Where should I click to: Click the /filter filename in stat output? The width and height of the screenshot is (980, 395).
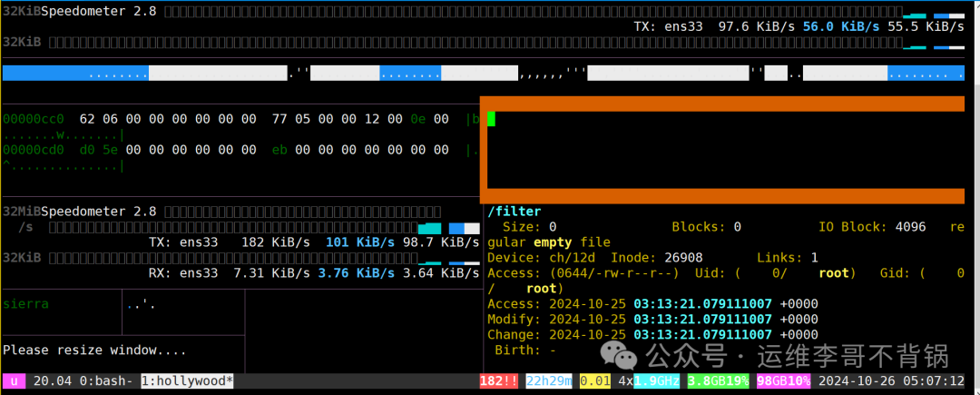tap(514, 212)
